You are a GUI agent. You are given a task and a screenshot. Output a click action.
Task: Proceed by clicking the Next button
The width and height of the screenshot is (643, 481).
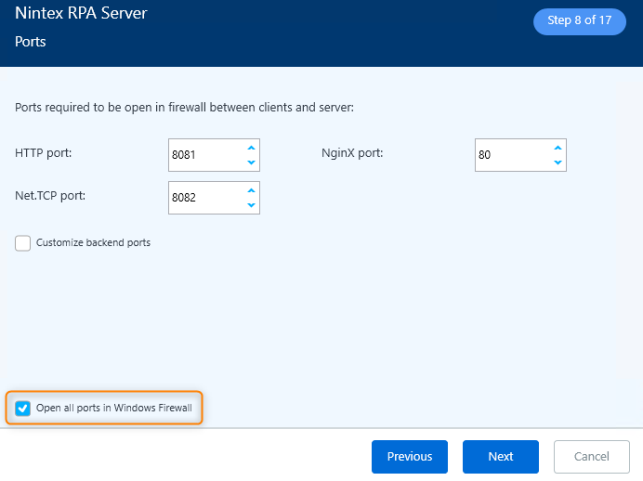pos(500,457)
